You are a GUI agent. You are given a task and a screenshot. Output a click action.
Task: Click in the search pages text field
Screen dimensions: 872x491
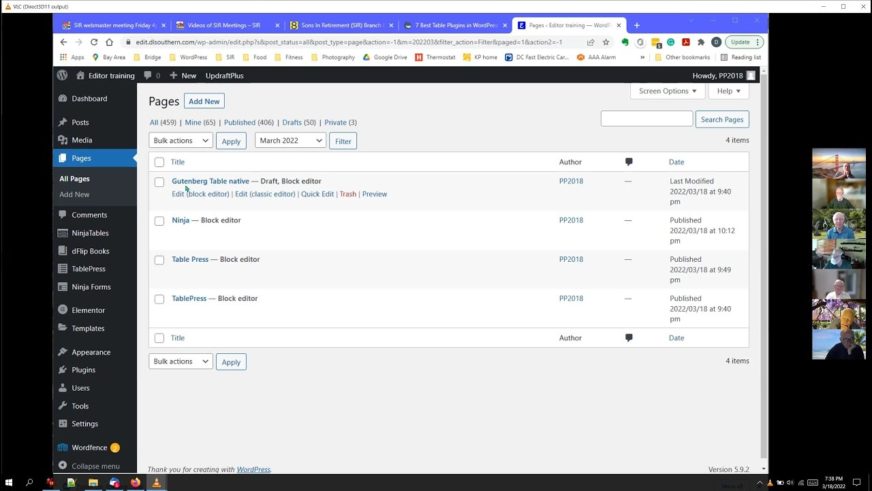[x=646, y=119]
